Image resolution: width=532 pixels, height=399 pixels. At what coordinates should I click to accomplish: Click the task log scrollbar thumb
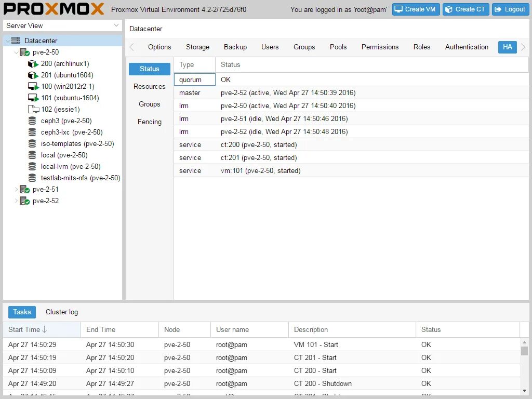point(524,351)
